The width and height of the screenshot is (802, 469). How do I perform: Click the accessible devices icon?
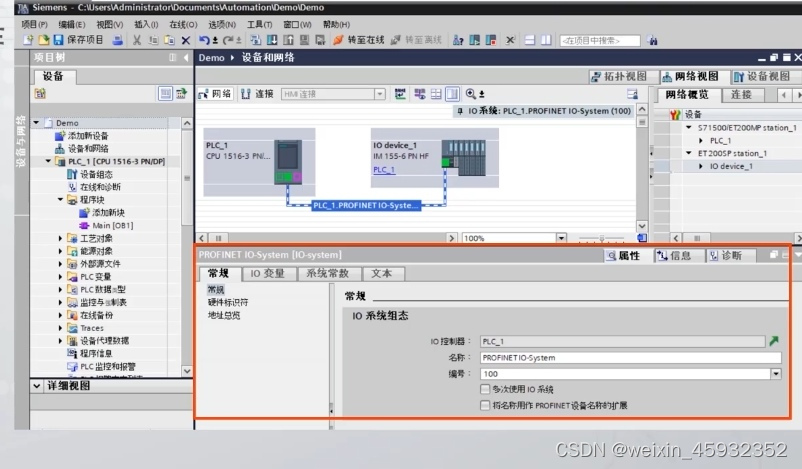pyautogui.click(x=458, y=40)
